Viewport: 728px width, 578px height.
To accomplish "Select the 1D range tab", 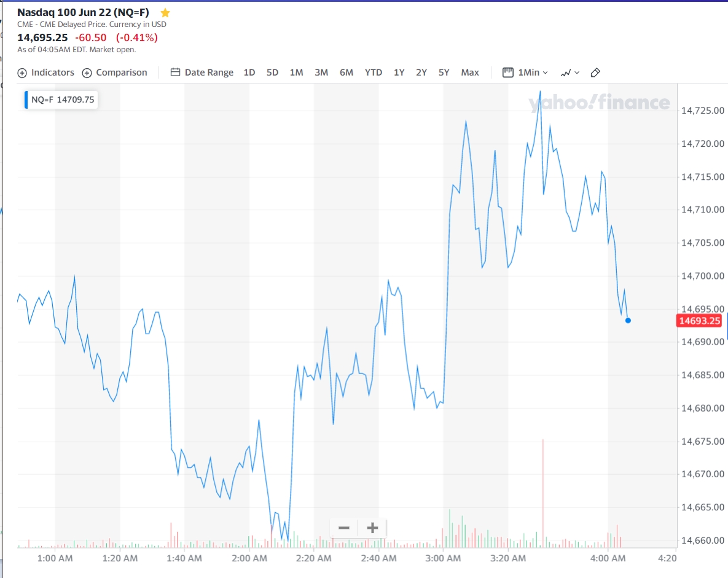I will click(x=249, y=72).
